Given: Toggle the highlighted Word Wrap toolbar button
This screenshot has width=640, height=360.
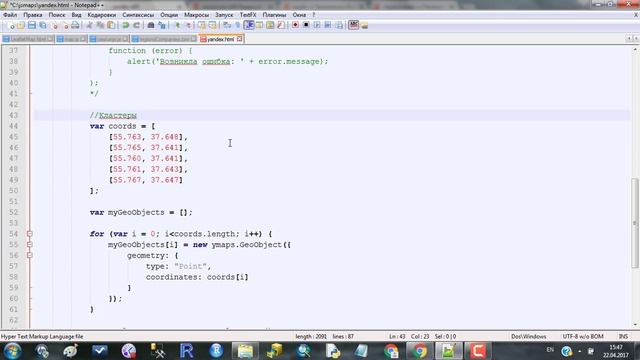Looking at the screenshot, I should click(x=249, y=25).
